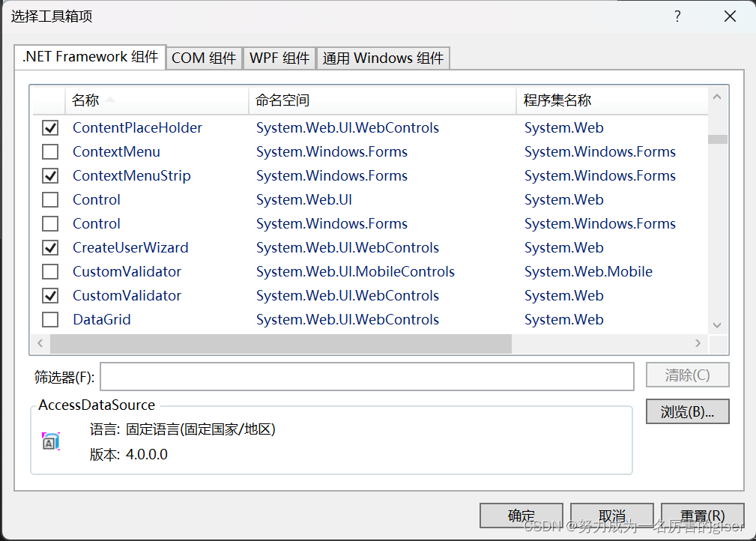The height and width of the screenshot is (541, 756).
Task: Select the ContextMenuStrip row name
Action: click(132, 175)
